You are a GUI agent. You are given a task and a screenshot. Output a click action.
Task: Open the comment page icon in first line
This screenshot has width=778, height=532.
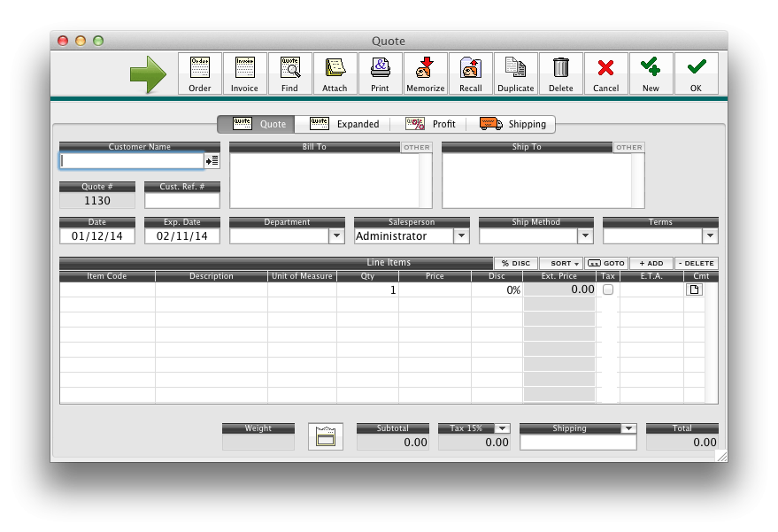pos(694,289)
